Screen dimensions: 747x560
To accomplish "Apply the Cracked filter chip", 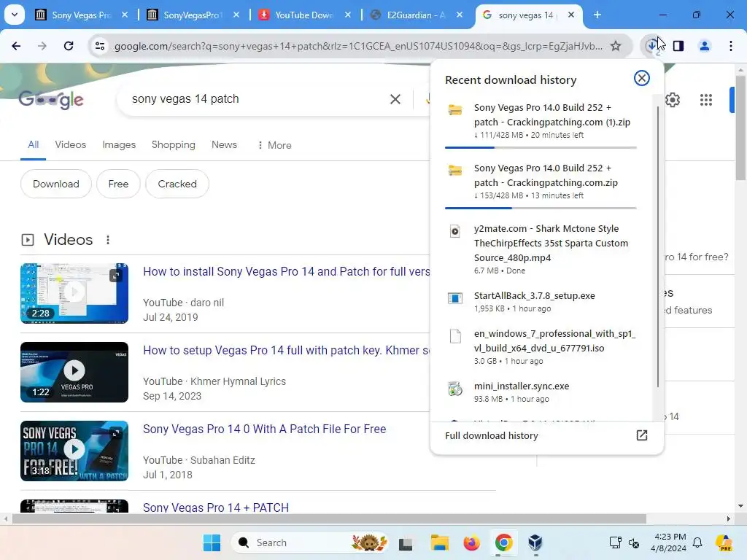I will (x=177, y=184).
